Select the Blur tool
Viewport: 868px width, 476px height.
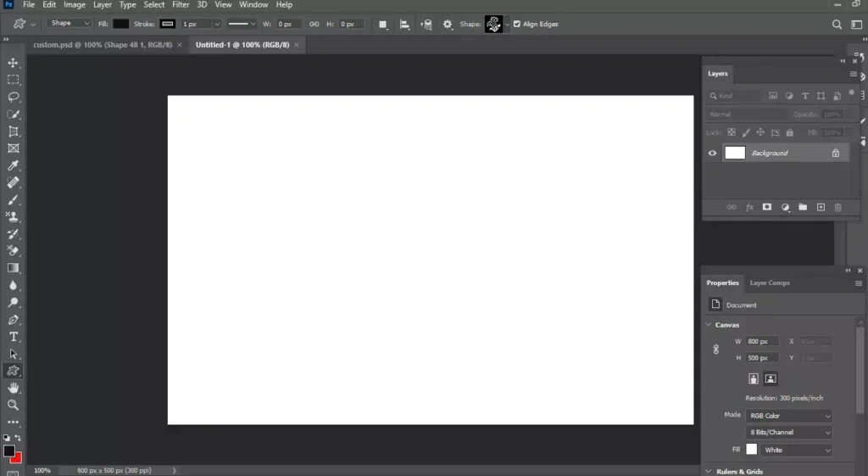(14, 285)
